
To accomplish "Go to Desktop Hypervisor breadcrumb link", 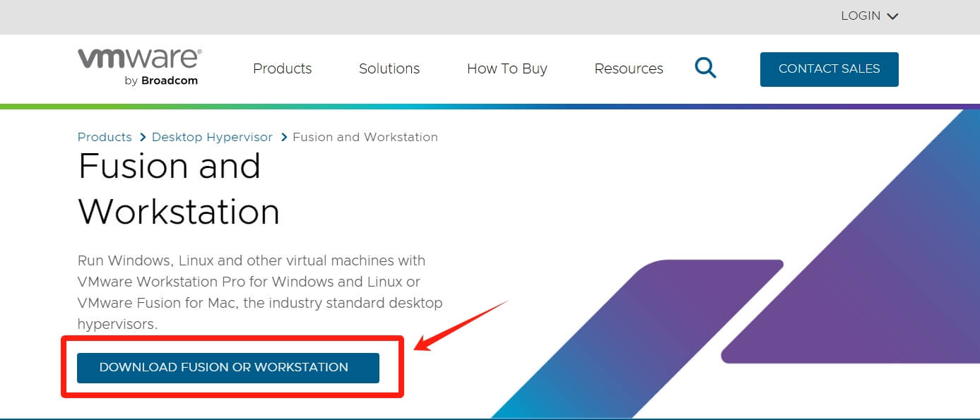I will 212,137.
